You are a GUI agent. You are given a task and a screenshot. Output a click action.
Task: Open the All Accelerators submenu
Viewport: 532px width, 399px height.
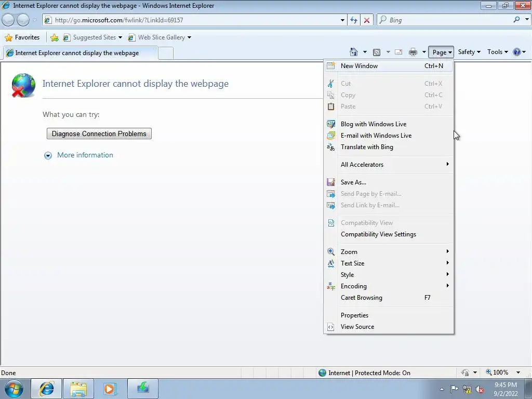[x=389, y=165]
